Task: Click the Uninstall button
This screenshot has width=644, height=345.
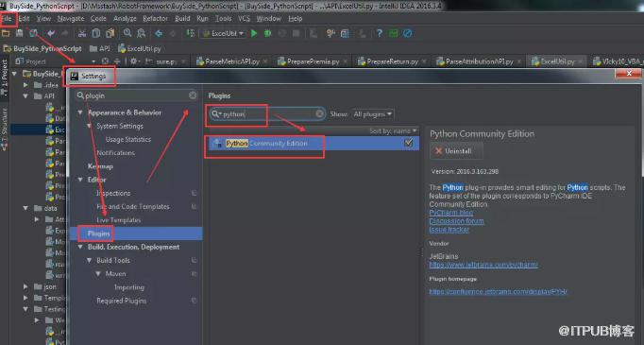Action: pos(456,151)
